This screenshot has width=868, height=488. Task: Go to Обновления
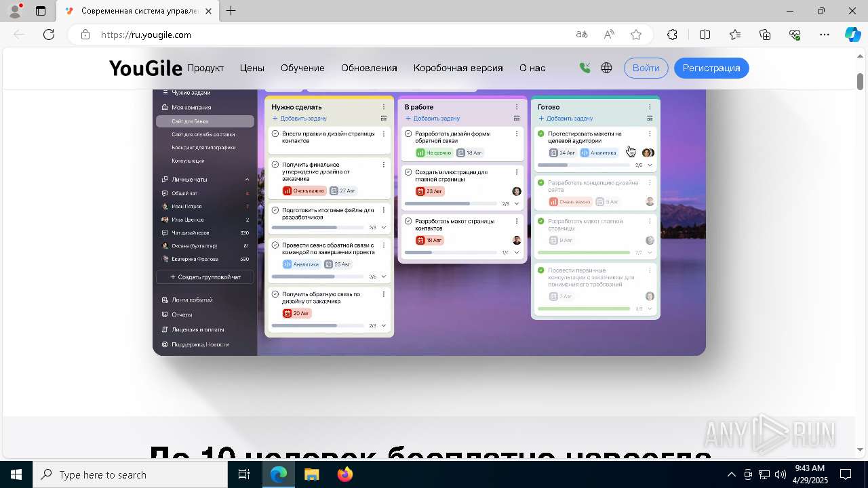[369, 68]
